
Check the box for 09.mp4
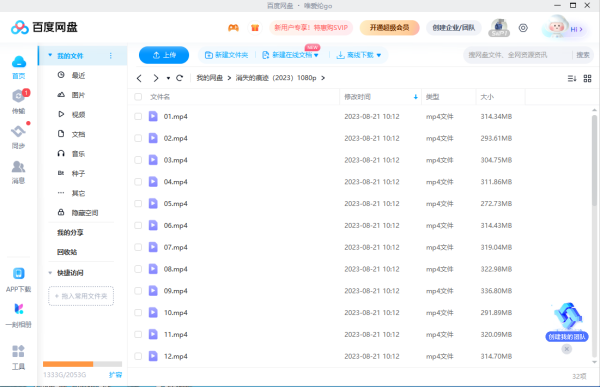click(x=138, y=291)
